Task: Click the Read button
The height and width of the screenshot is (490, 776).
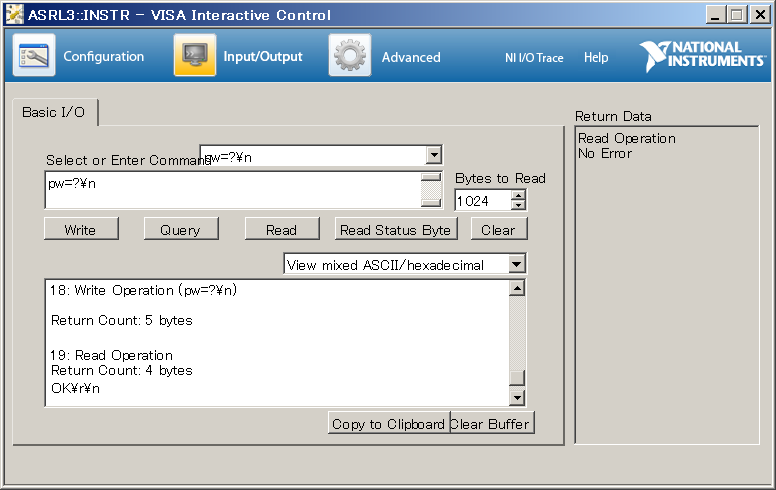Action: click(282, 229)
